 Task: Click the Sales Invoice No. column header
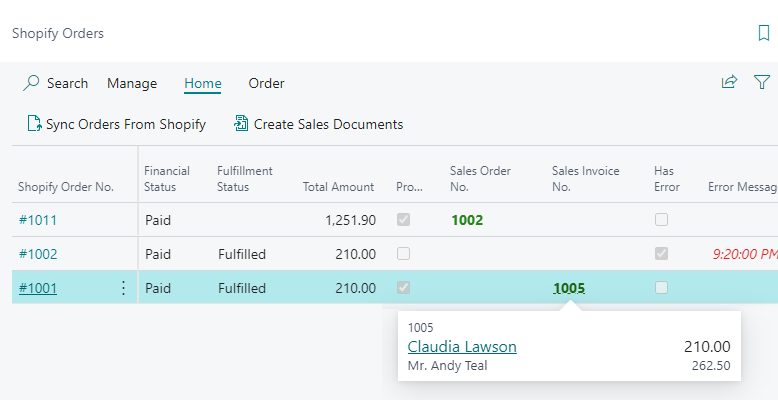585,179
